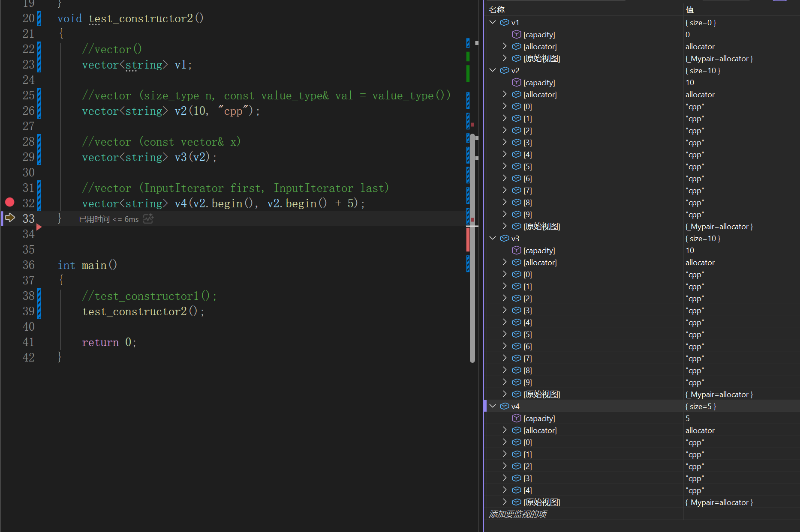Click line number 42 in the gutter
This screenshot has width=800, height=532.
pos(28,357)
